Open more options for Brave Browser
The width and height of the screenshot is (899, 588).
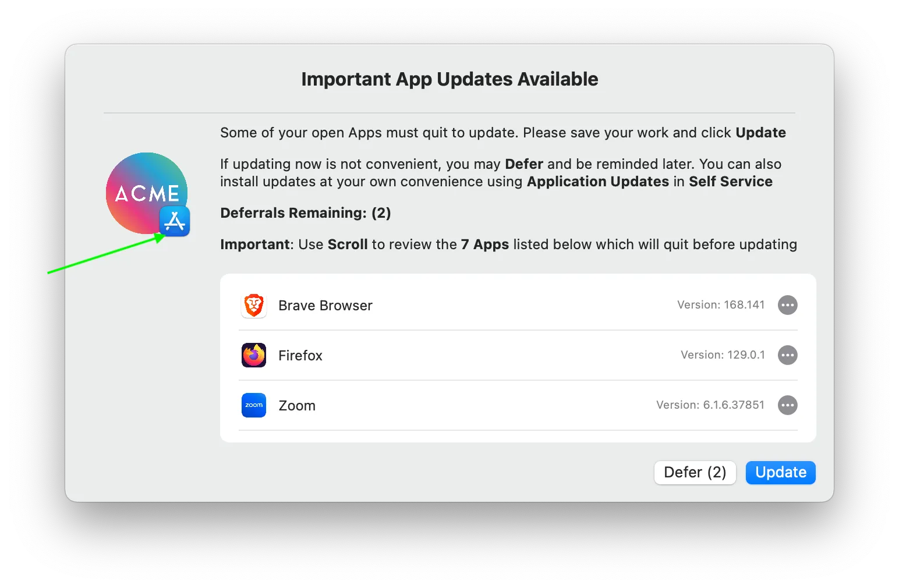tap(788, 305)
